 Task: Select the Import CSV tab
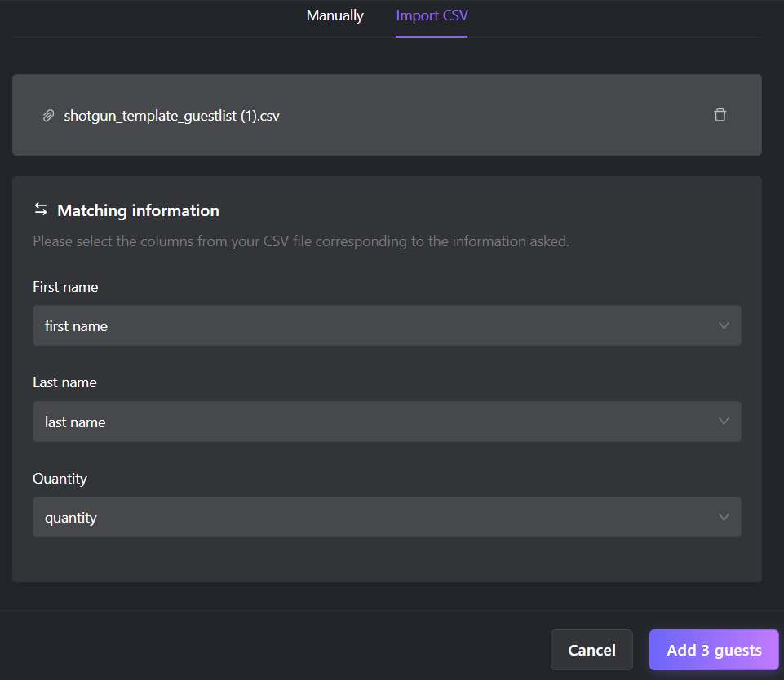(x=432, y=15)
